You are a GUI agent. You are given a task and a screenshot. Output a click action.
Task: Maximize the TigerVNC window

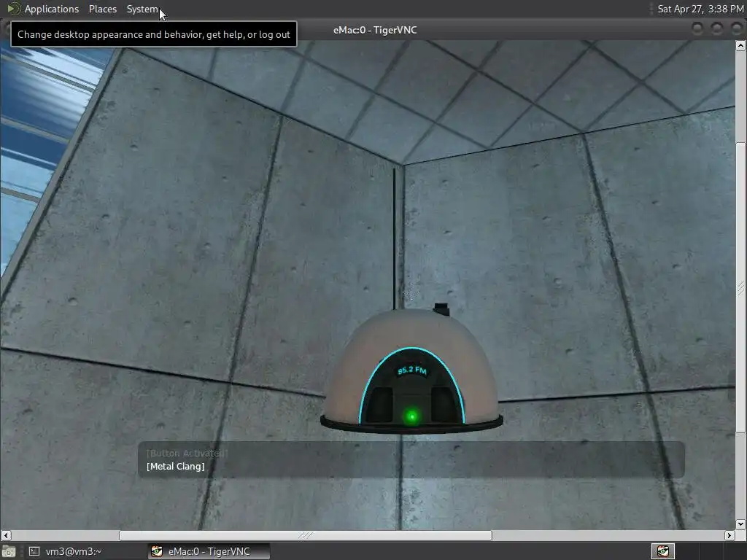[x=716, y=29]
